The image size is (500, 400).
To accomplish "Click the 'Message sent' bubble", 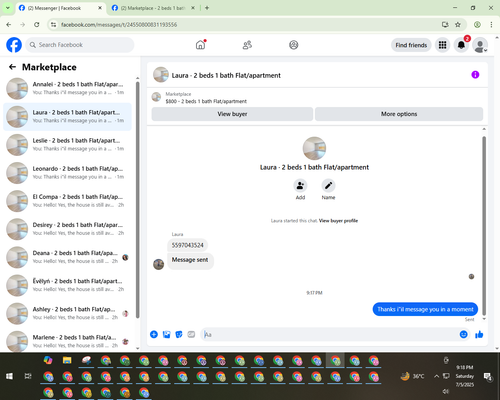I will pos(190,260).
